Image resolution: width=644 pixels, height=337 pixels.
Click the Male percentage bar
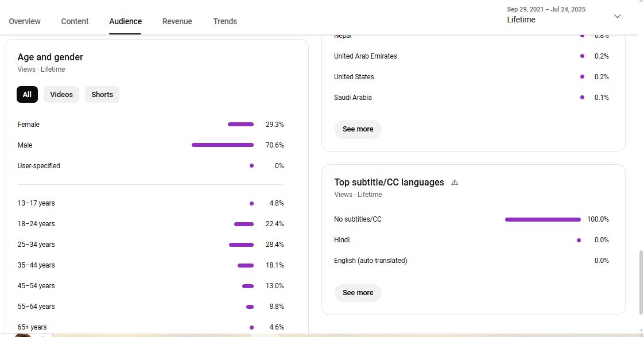point(223,145)
